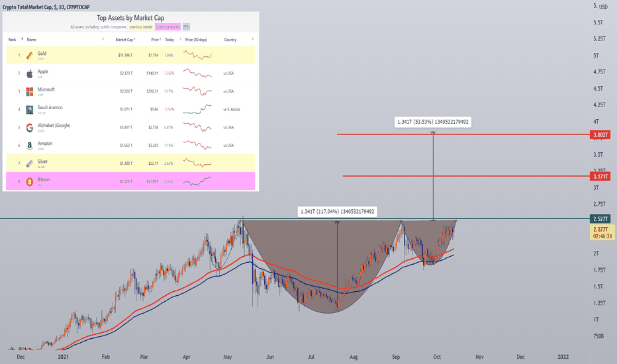The height and width of the screenshot is (364, 617).
Task: Click Alphabet's price '$2,758'
Action: (x=154, y=128)
